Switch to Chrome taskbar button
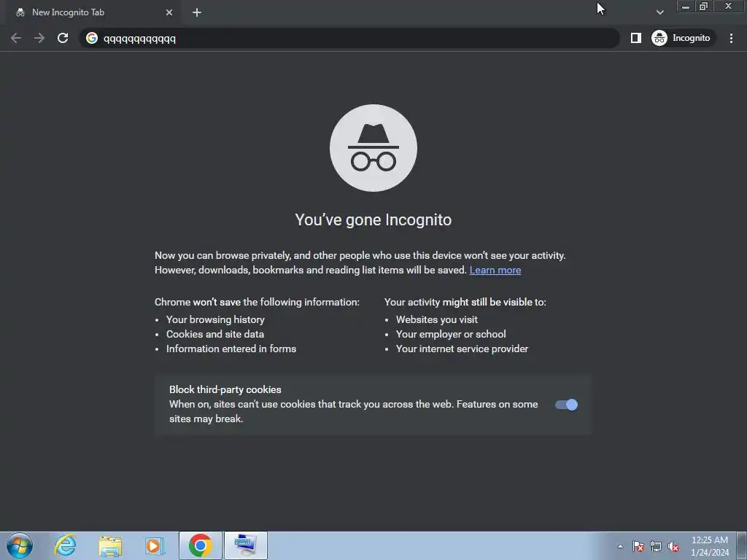Image resolution: width=747 pixels, height=560 pixels. coord(200,545)
